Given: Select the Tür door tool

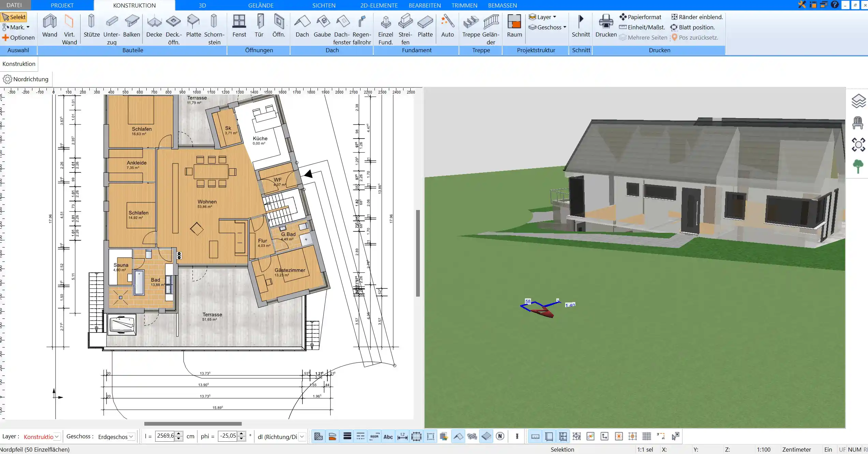Looking at the screenshot, I should pos(259,26).
